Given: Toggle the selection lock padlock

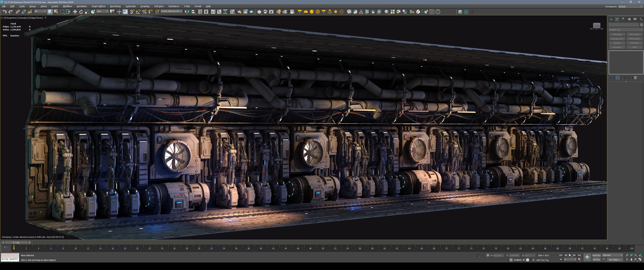Looking at the screenshot, I should pos(483,256).
